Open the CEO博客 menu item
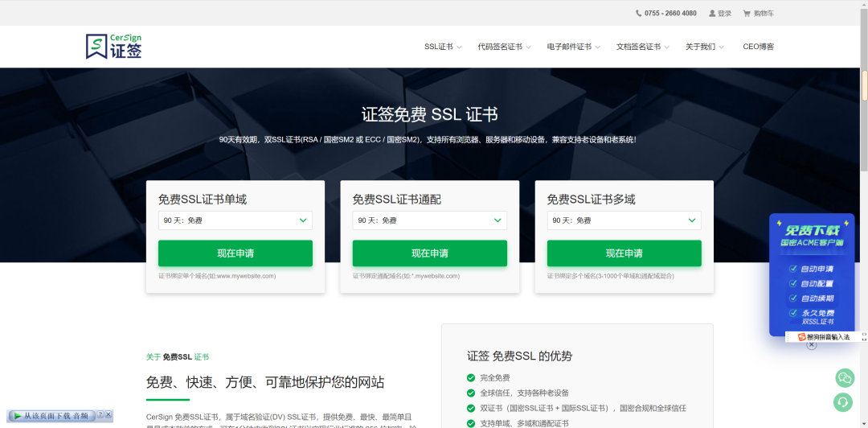The height and width of the screenshot is (428, 868). pos(759,47)
